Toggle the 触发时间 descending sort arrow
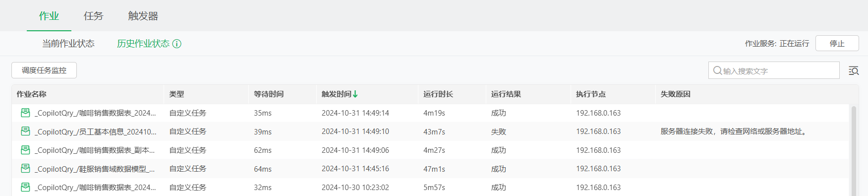This screenshot has width=868, height=196. (x=355, y=94)
